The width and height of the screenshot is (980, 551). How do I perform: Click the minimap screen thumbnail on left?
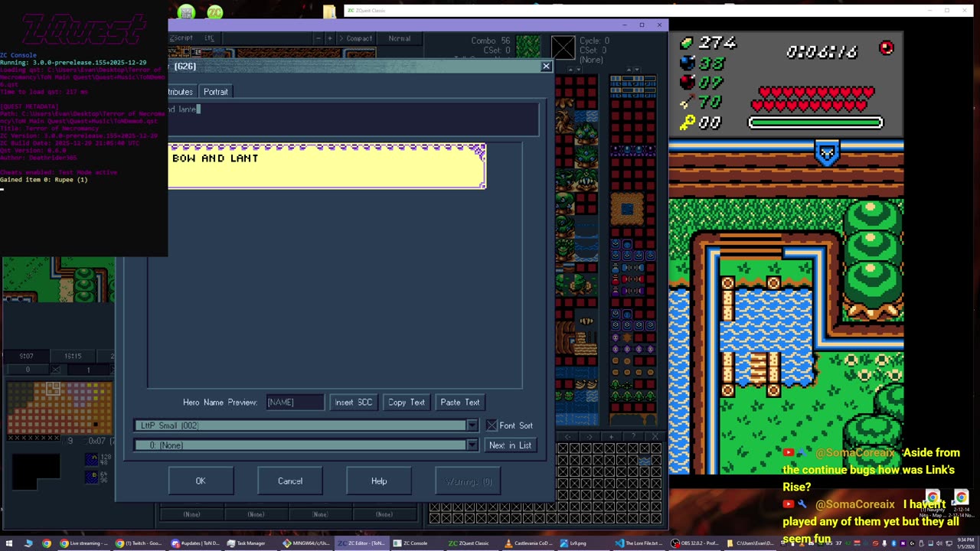(58, 280)
